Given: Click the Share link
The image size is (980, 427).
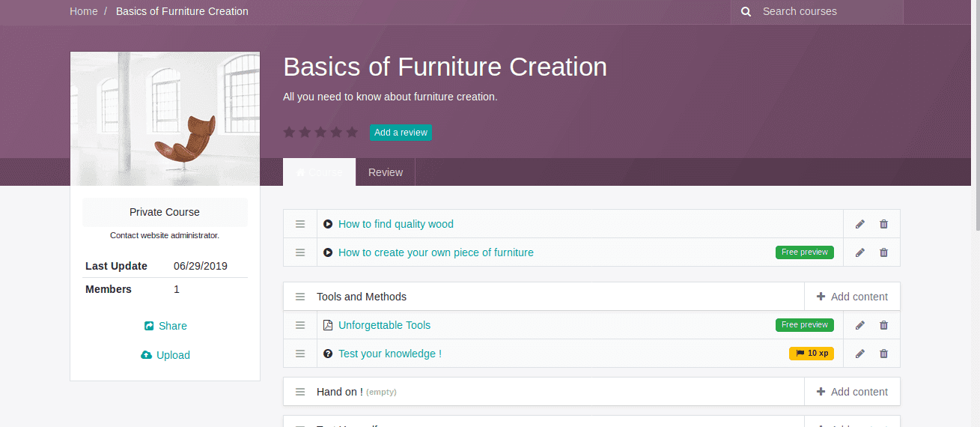Looking at the screenshot, I should 165,326.
